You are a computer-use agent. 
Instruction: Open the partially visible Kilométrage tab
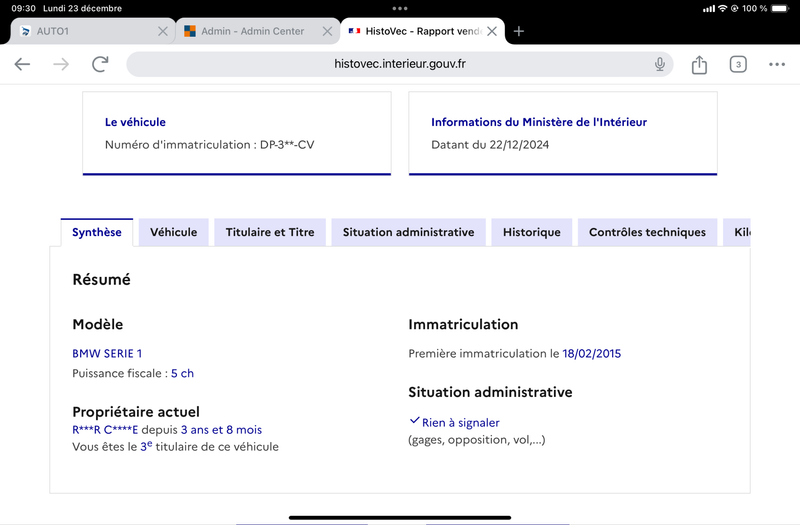tap(737, 233)
